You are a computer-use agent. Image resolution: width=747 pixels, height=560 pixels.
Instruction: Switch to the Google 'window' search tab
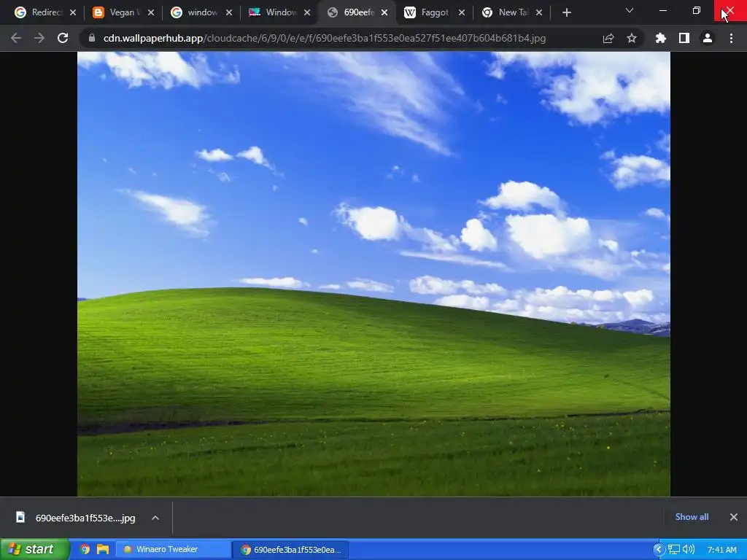[196, 12]
